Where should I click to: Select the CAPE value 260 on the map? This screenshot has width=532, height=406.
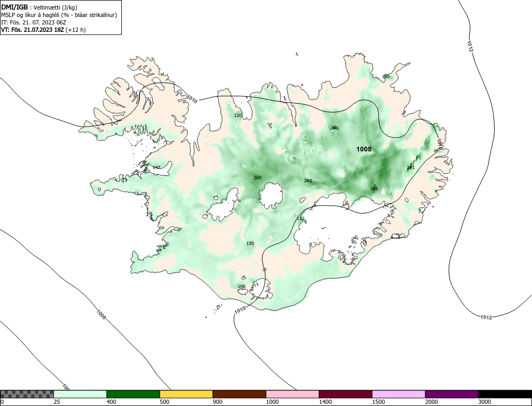(257, 177)
